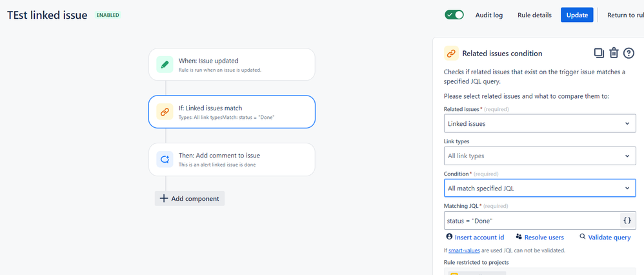Duplicate the Related issues condition component

[599, 54]
